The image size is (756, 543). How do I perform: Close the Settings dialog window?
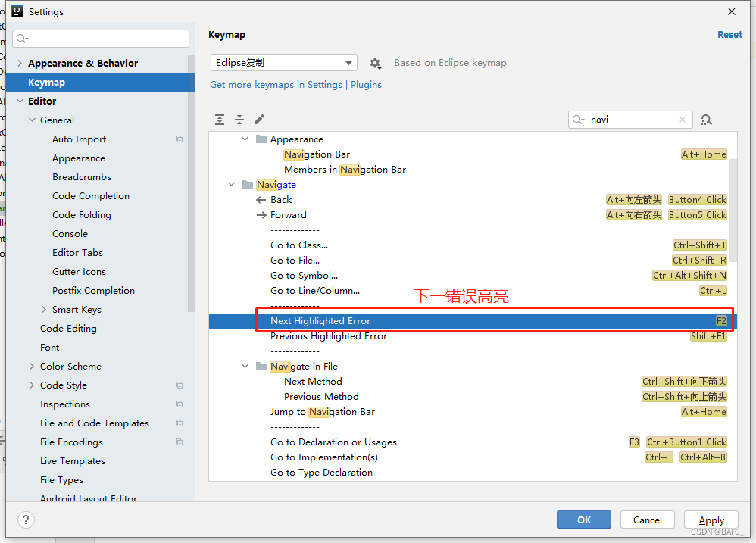[732, 11]
